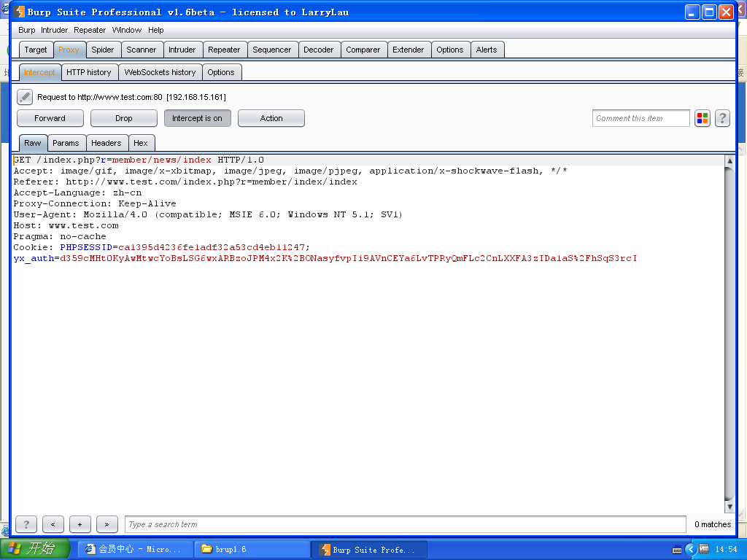
Task: Switch to the Scanner tab
Action: pos(141,50)
